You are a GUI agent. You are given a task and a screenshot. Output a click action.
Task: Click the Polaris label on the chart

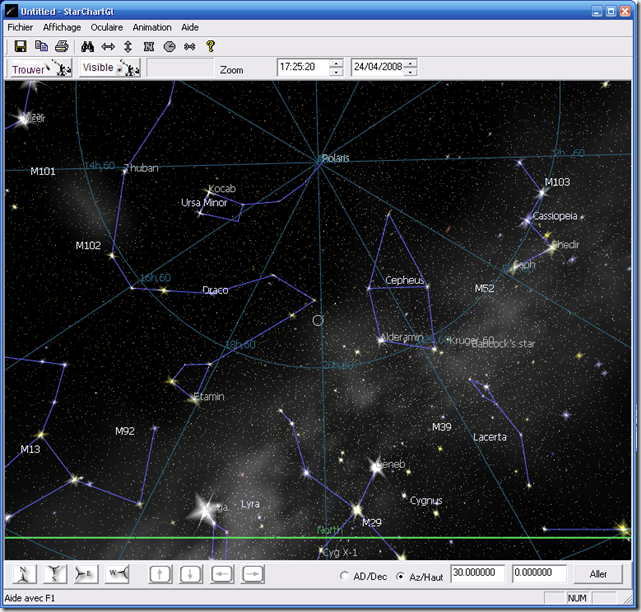point(336,158)
